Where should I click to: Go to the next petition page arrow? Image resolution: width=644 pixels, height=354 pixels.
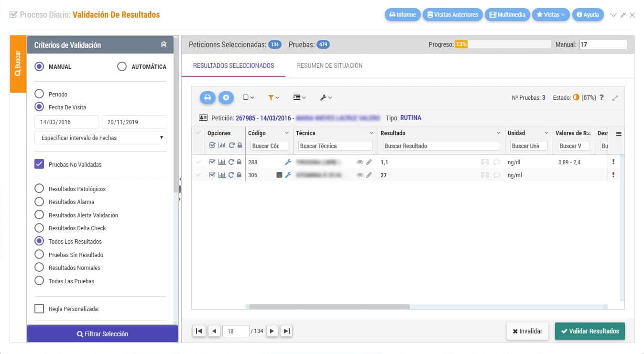pos(272,331)
